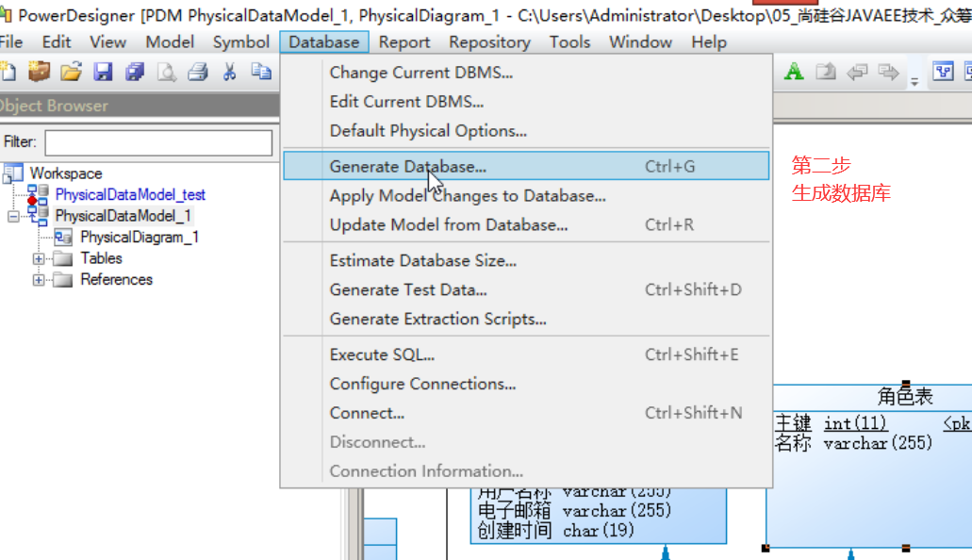Click the New Project box icon

(x=39, y=72)
